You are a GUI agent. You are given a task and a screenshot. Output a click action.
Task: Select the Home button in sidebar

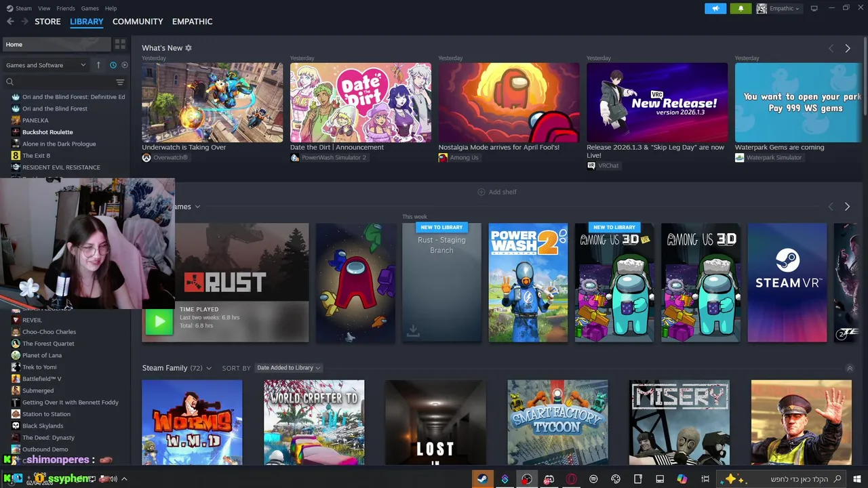[x=56, y=44]
